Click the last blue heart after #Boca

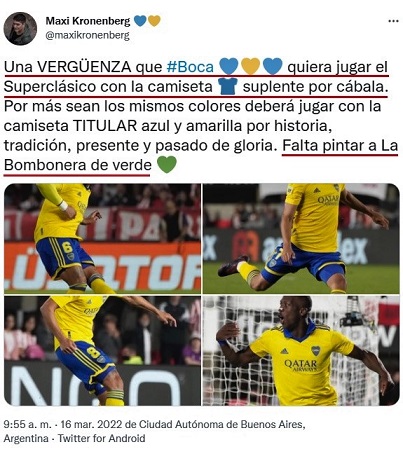click(x=272, y=66)
